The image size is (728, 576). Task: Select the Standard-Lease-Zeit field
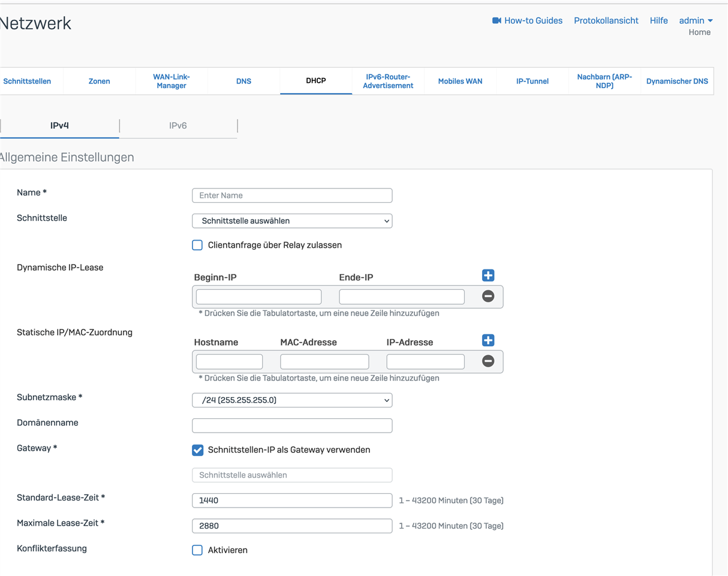292,500
